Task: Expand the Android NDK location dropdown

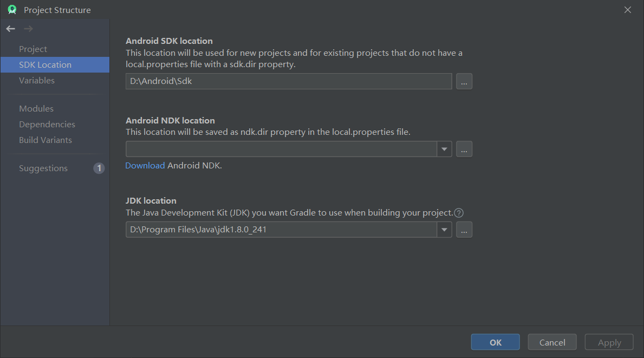Action: [x=444, y=149]
